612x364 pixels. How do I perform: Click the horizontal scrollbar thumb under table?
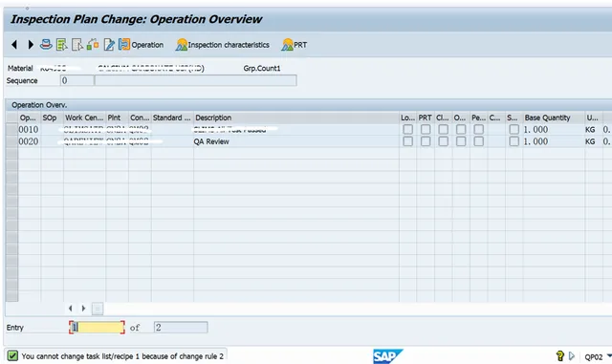98,309
